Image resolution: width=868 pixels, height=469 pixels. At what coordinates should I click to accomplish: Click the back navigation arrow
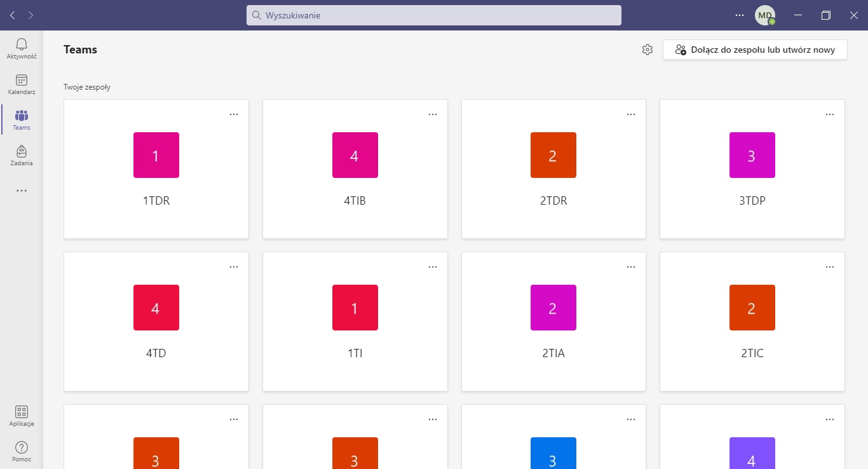point(13,15)
